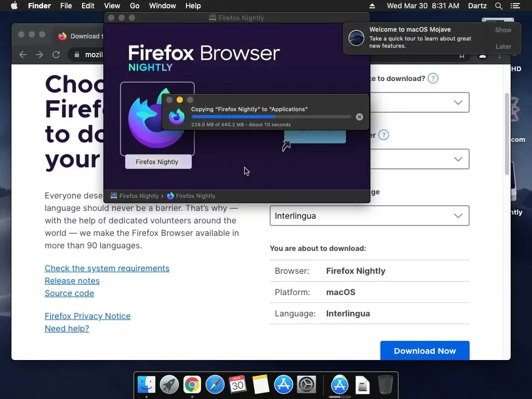Open the installer/platform selection dropdown
This screenshot has height=399, width=532.
click(x=419, y=159)
